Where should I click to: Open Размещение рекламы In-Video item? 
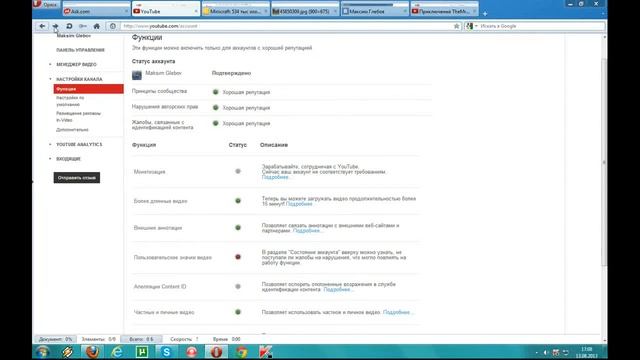[x=78, y=117]
